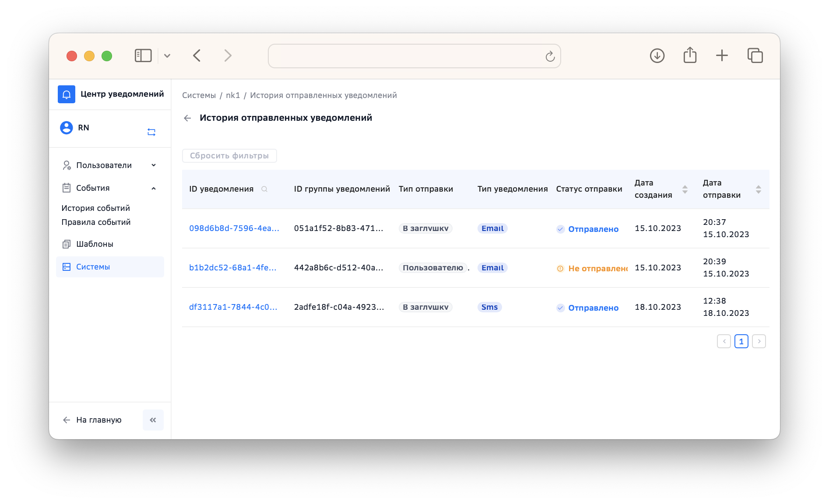Click the События clipboard icon
Screen dimensions: 829x504
[67, 188]
